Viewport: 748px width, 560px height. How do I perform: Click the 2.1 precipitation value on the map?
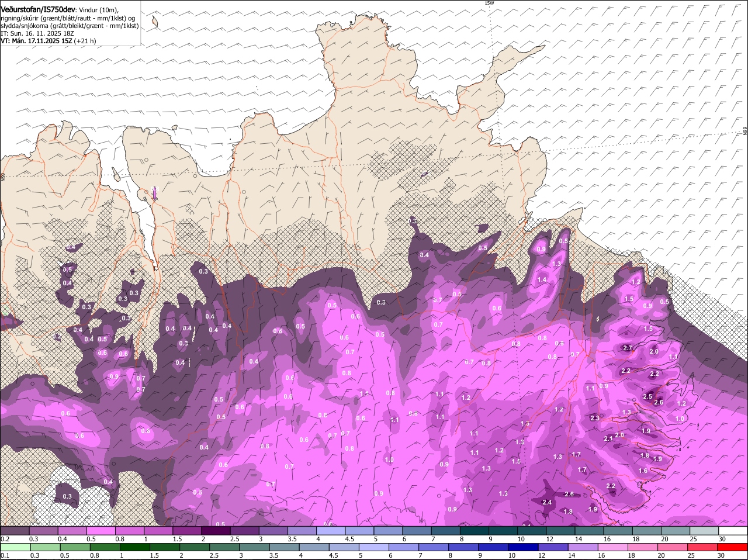point(608,438)
